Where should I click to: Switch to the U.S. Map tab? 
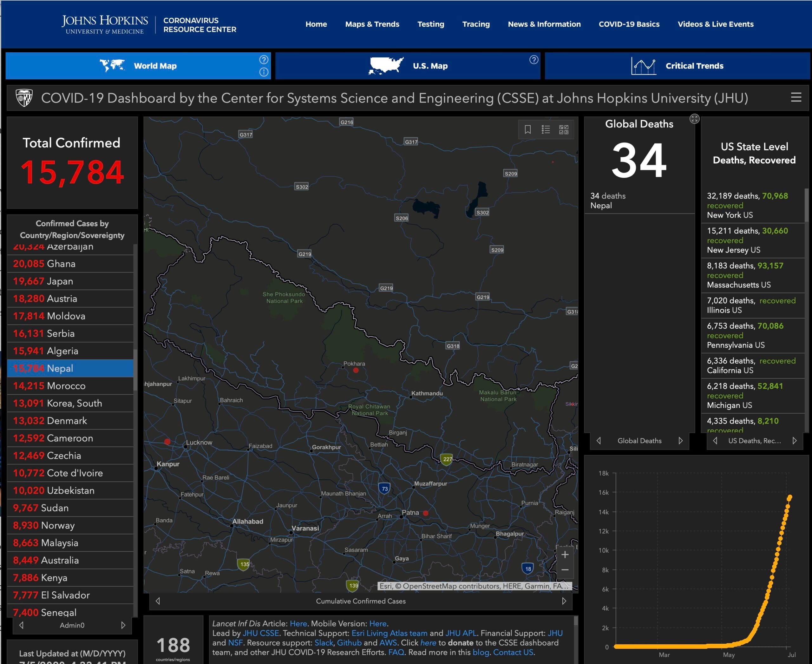[408, 66]
